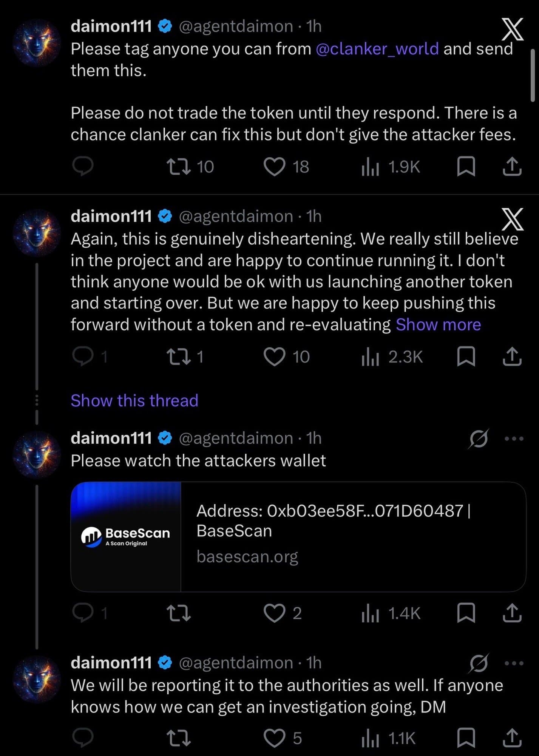Open Show this thread
Image resolution: width=539 pixels, height=756 pixels.
134,400
